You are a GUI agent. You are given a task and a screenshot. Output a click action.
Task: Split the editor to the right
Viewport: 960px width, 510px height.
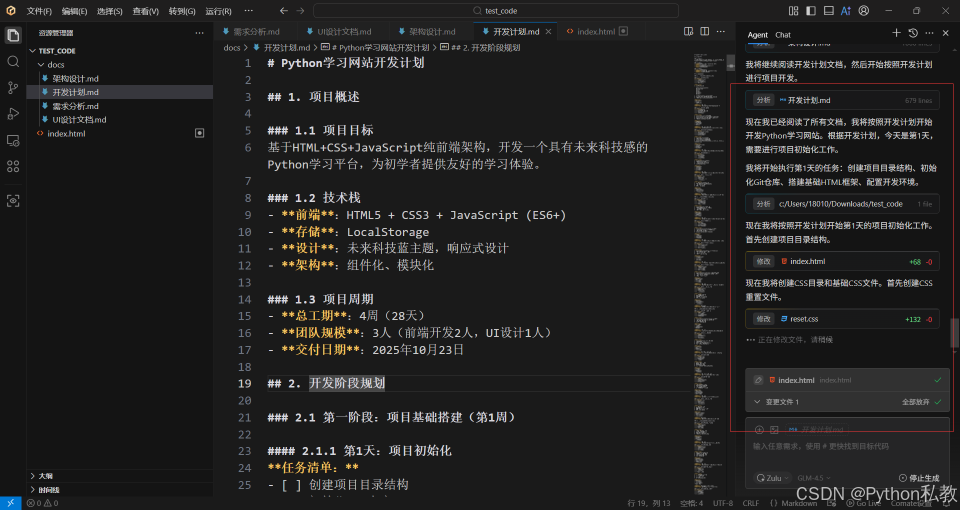point(705,31)
